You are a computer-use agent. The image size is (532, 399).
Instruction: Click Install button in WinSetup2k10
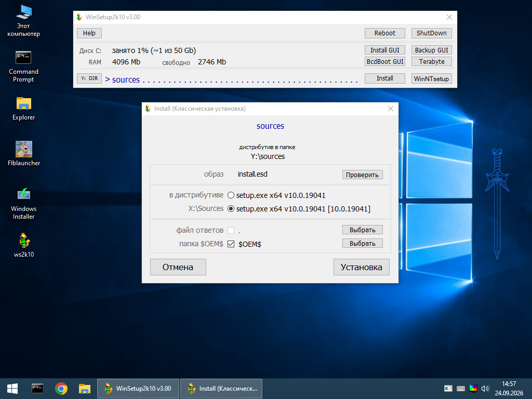(x=385, y=78)
